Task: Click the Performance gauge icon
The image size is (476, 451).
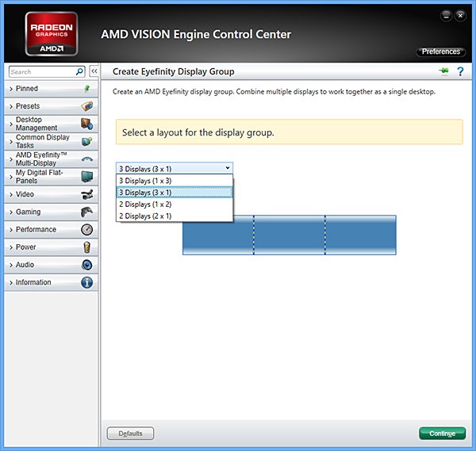Action: [86, 230]
